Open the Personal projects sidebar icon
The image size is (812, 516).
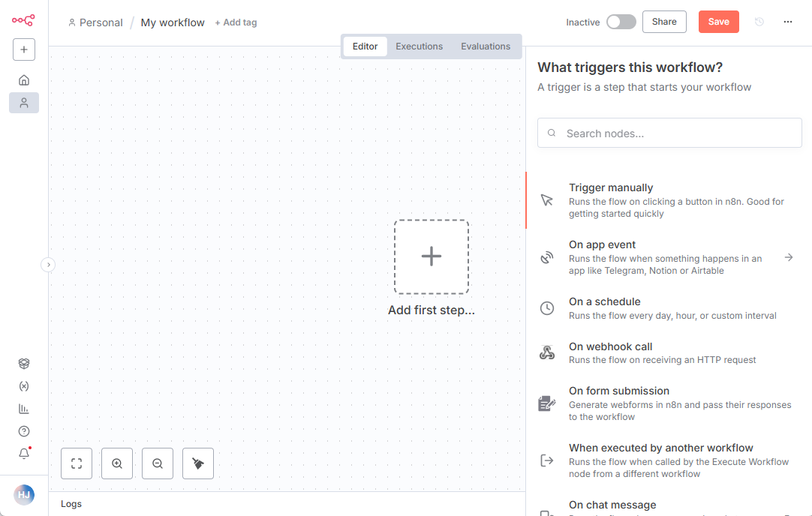click(x=24, y=103)
